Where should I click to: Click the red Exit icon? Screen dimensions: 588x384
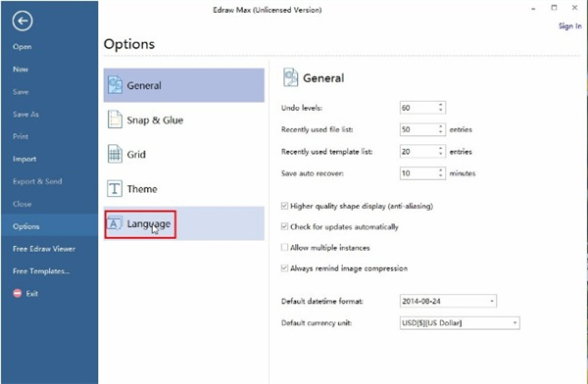click(x=18, y=293)
